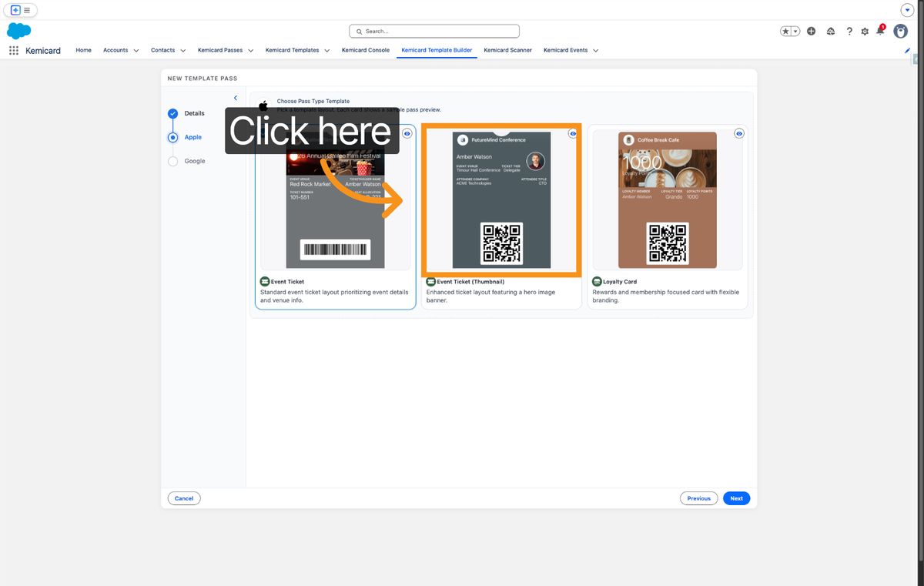Click the icon beside Loyalty Card
Screen dimensions: 924x586
(x=597, y=282)
